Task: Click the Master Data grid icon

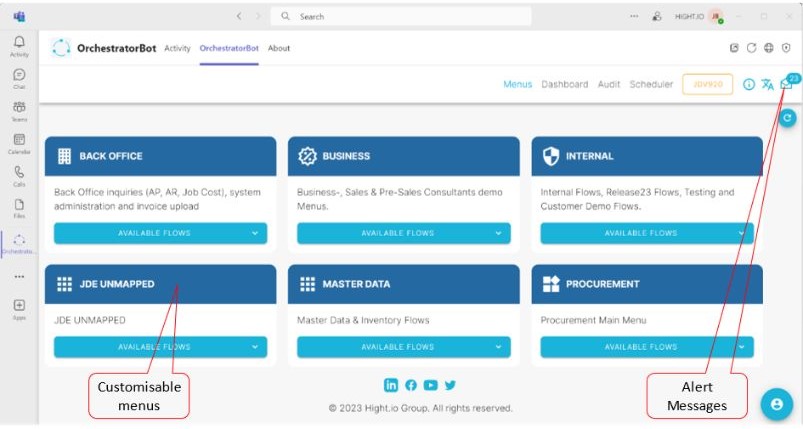Action: [307, 284]
